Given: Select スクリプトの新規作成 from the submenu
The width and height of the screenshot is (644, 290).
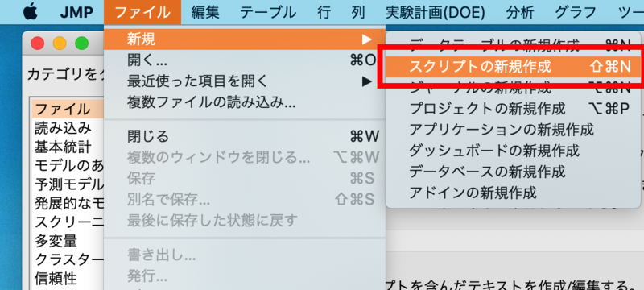Looking at the screenshot, I should click(514, 67).
